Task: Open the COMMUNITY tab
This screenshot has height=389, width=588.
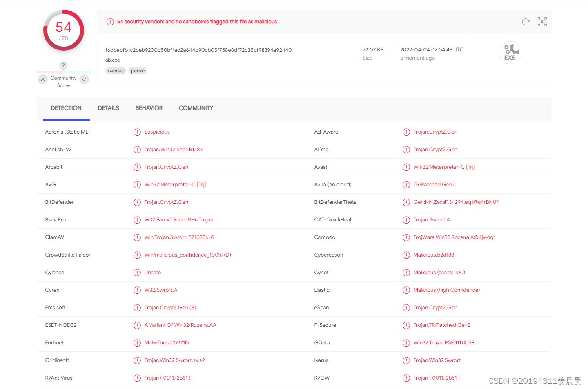Action: coord(196,108)
